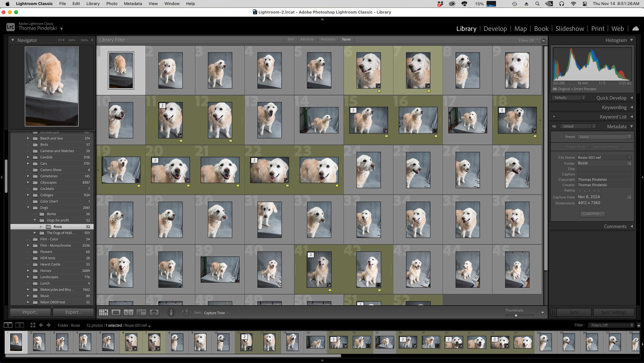The width and height of the screenshot is (644, 363).
Task: Select grid thumbnail number 14
Action: 319,120
